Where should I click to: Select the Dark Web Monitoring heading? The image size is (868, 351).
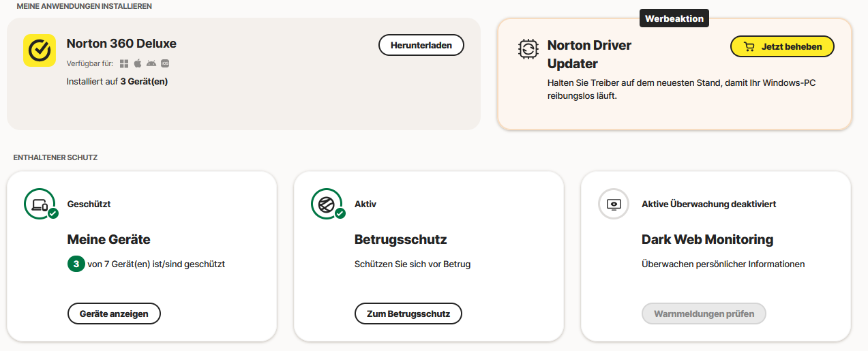(x=707, y=240)
